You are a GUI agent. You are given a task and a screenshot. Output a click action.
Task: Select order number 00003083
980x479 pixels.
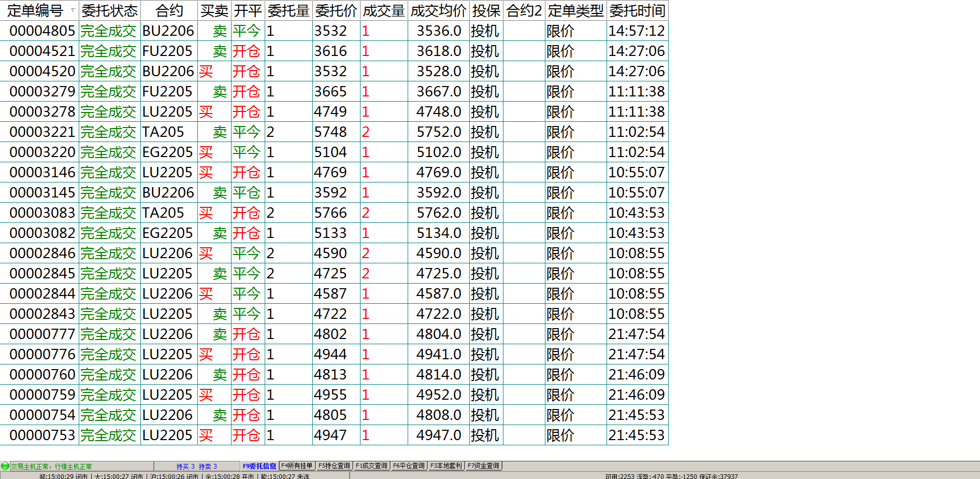42,213
